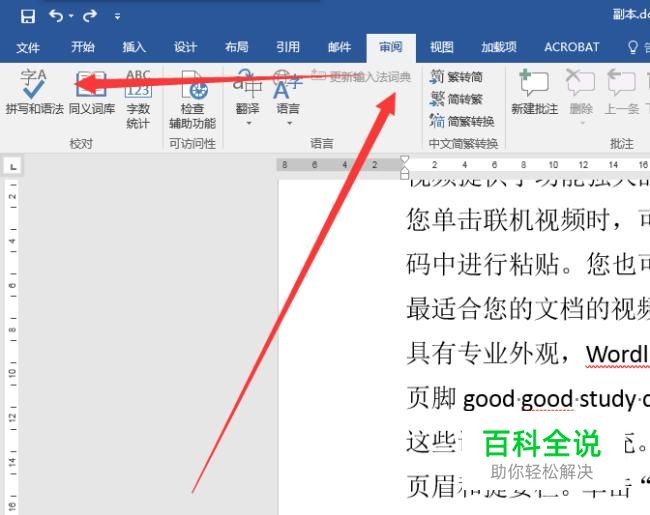Click the word study in the document
The image size is (650, 515).
(x=607, y=399)
